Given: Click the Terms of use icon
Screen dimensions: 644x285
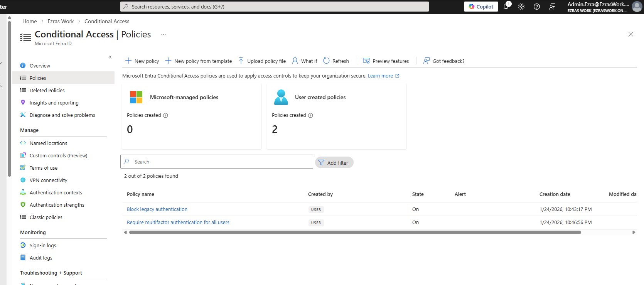Looking at the screenshot, I should [23, 168].
